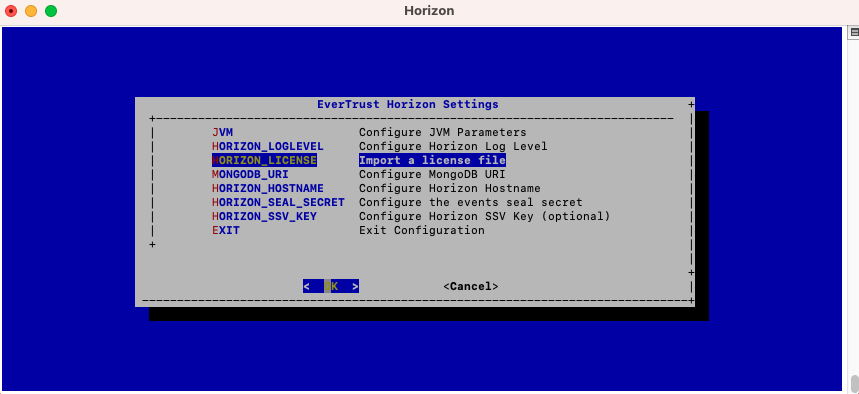Select the MONGODB_URI menu entry
859x394 pixels.
coord(250,174)
